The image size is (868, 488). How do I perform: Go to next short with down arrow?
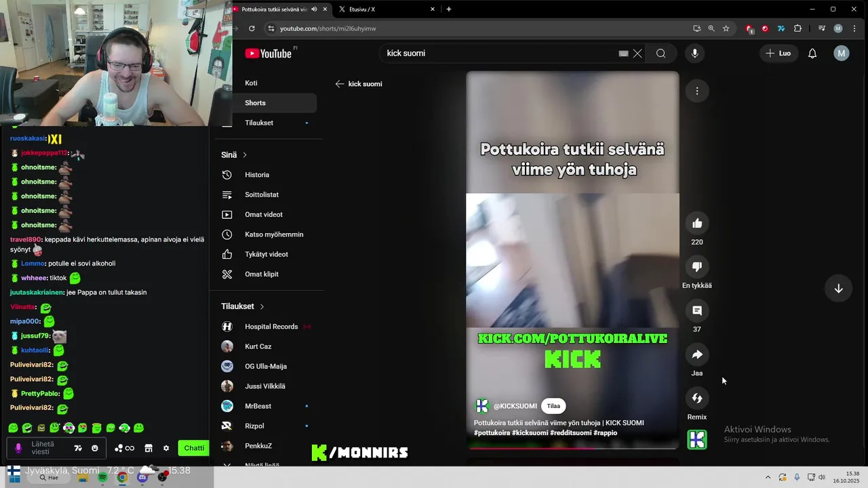[x=838, y=289]
